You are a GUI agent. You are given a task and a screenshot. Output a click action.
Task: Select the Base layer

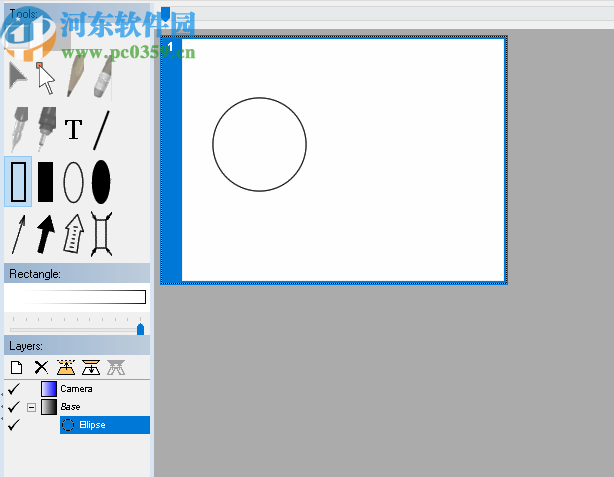pyautogui.click(x=70, y=407)
